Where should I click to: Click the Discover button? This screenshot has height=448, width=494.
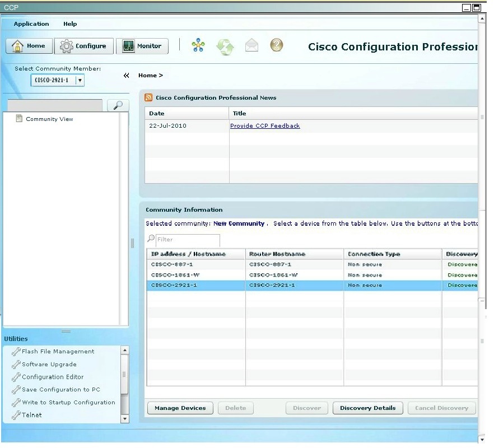(307, 408)
